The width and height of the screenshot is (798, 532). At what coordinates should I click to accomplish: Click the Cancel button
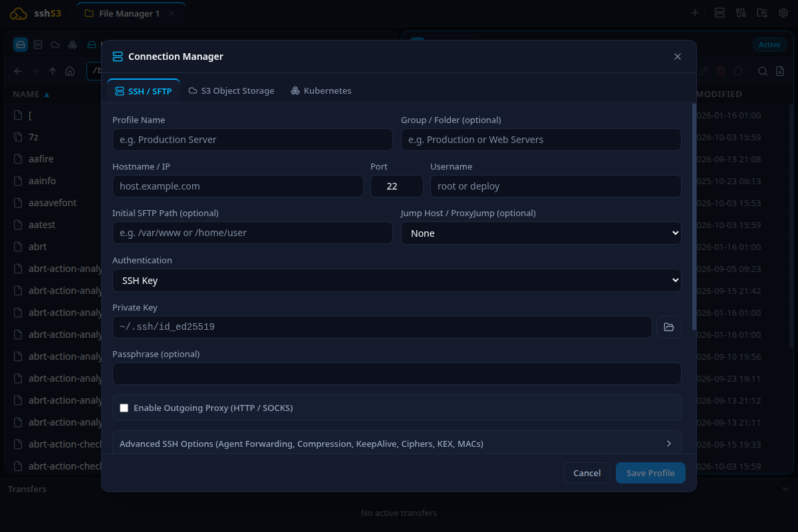pos(587,473)
